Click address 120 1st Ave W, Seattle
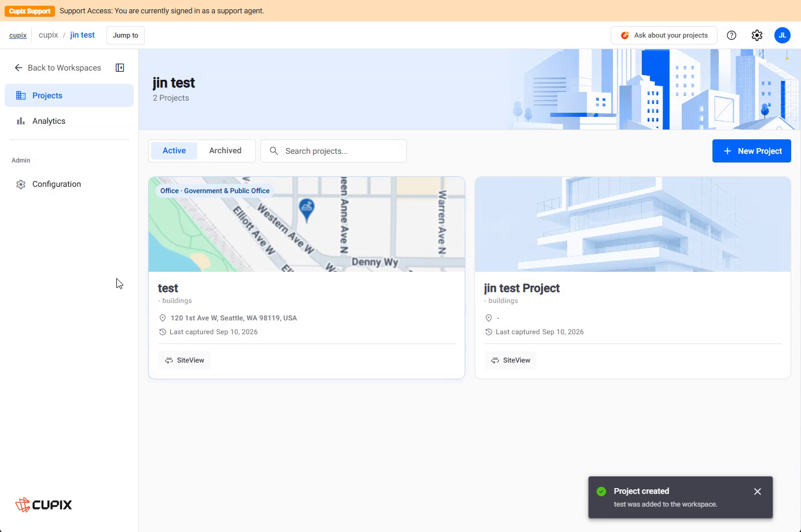Viewport: 801px width, 532px height. (x=234, y=318)
